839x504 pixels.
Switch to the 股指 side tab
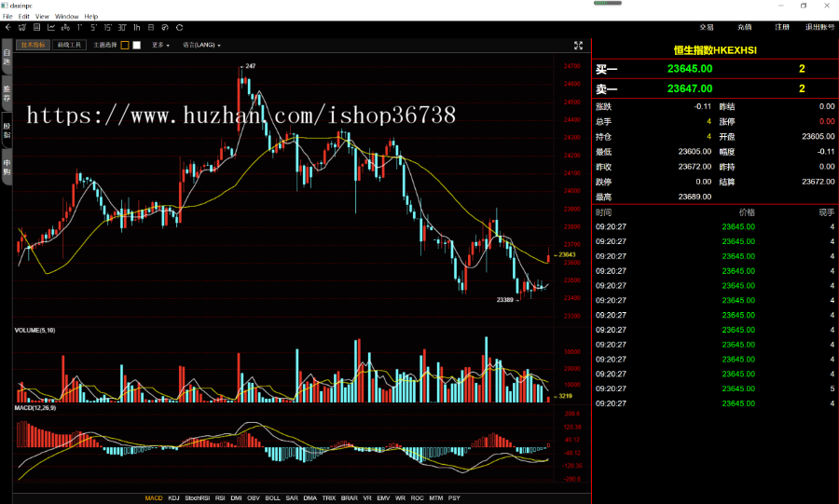pos(7,130)
